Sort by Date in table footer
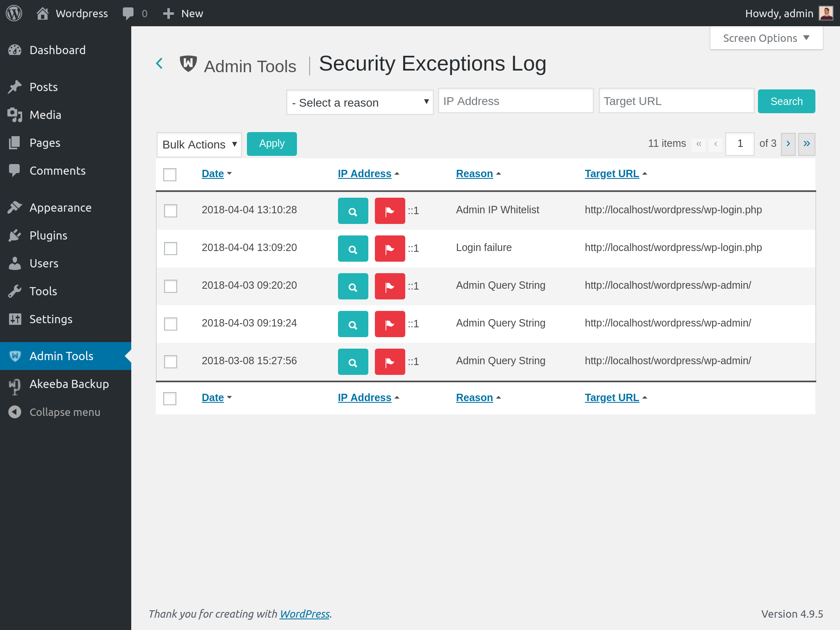Viewport: 840px width, 630px height. (213, 398)
